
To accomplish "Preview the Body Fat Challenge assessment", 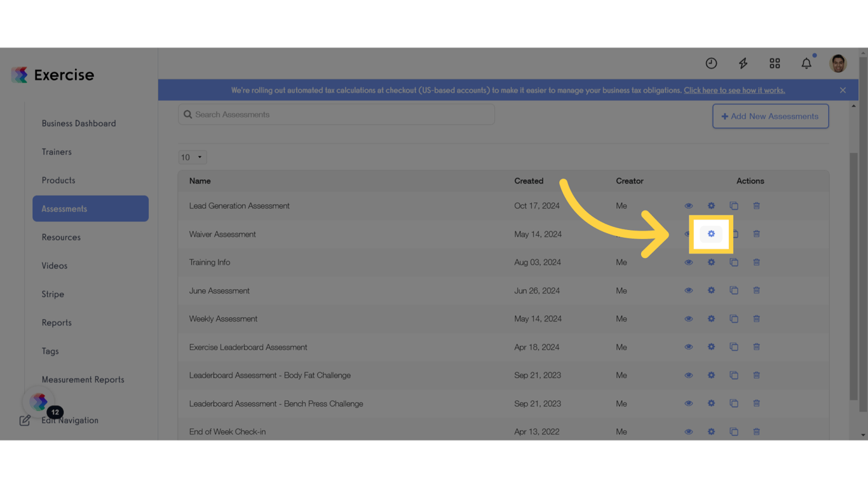I will point(688,376).
